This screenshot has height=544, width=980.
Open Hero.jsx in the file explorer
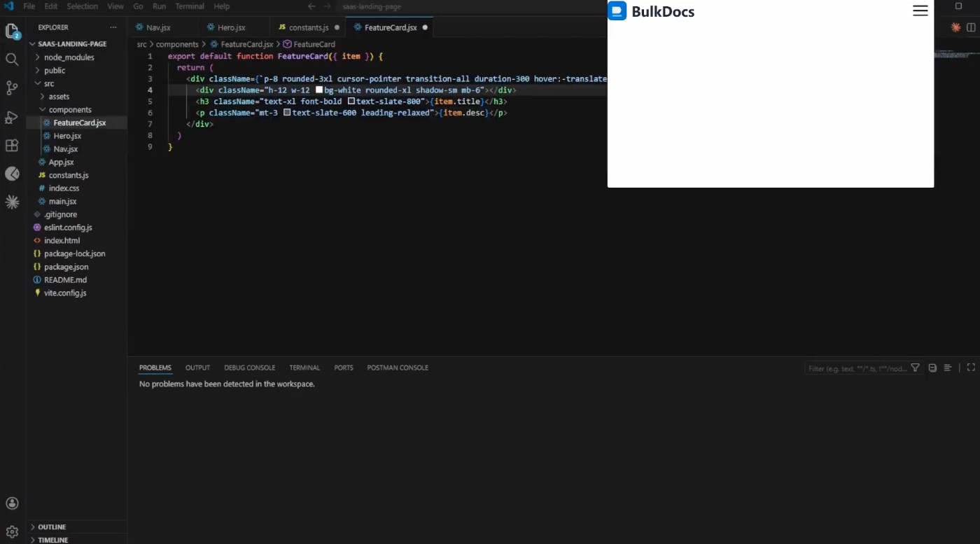click(67, 136)
